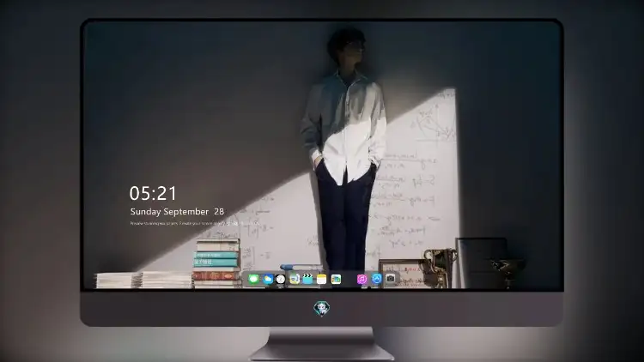Open the yellow chat-bubble dock icon

(x=294, y=279)
